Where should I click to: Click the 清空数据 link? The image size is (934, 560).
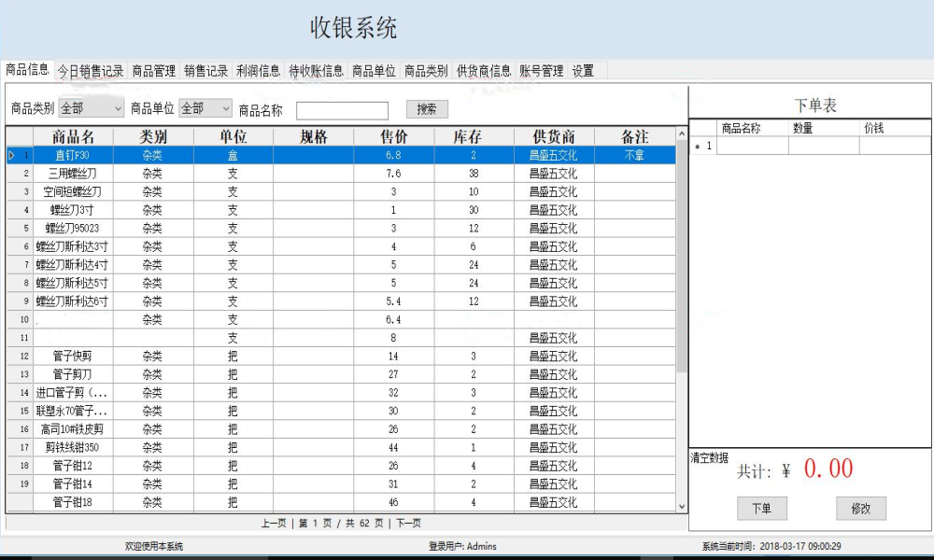710,457
